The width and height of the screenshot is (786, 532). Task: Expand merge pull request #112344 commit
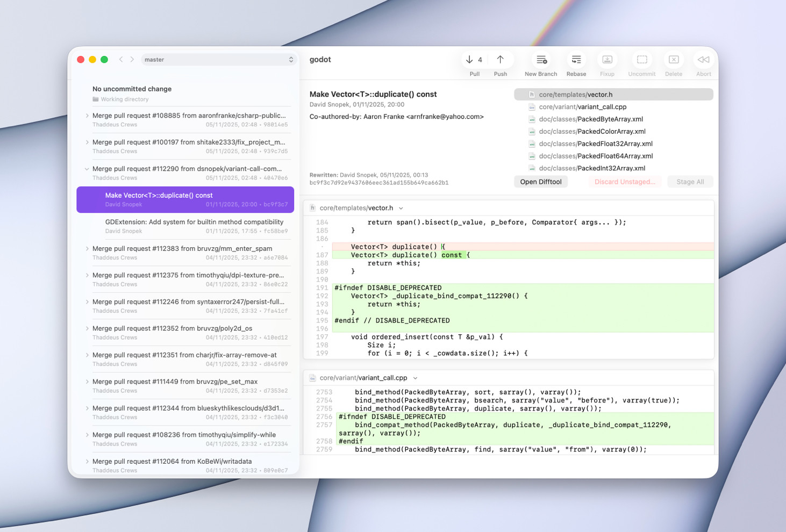(x=87, y=408)
